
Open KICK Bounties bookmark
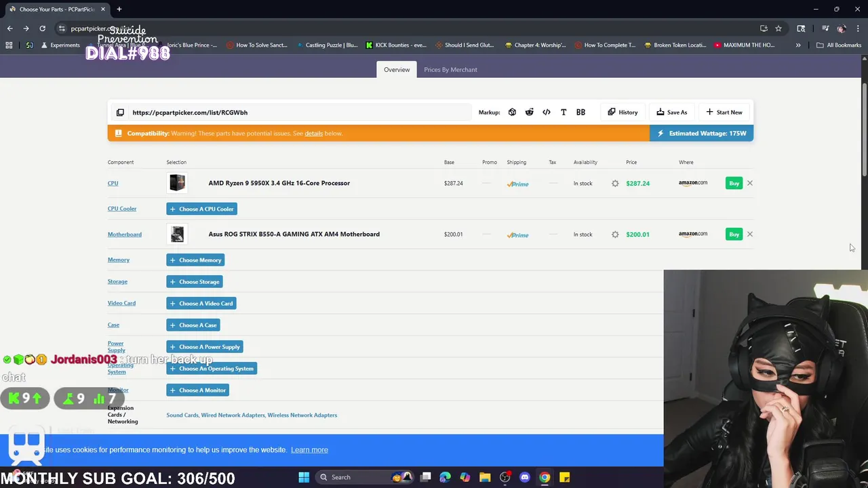click(x=396, y=45)
